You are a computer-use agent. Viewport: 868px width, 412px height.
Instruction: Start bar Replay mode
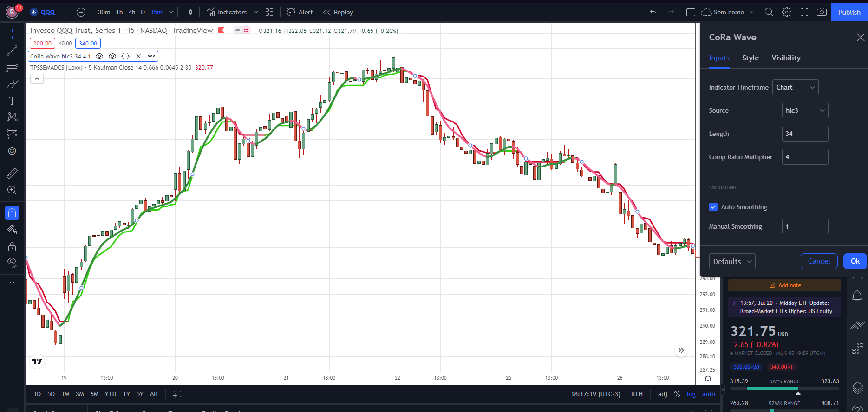(338, 12)
